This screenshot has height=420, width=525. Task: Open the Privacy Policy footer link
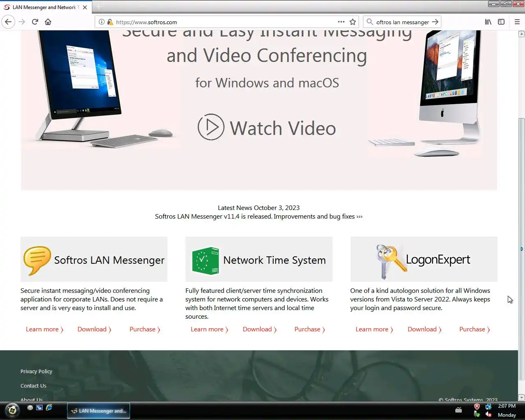pyautogui.click(x=37, y=372)
